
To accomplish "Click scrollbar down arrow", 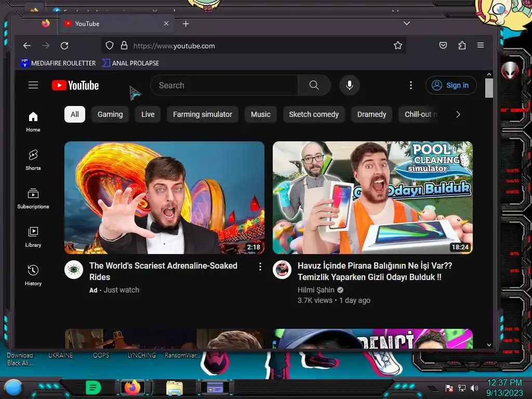I will pos(489,345).
